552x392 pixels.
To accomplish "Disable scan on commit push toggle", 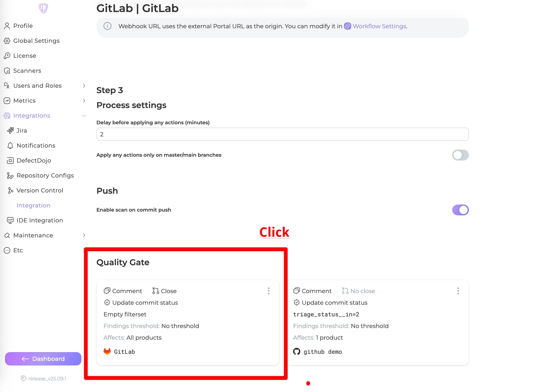I will point(460,210).
